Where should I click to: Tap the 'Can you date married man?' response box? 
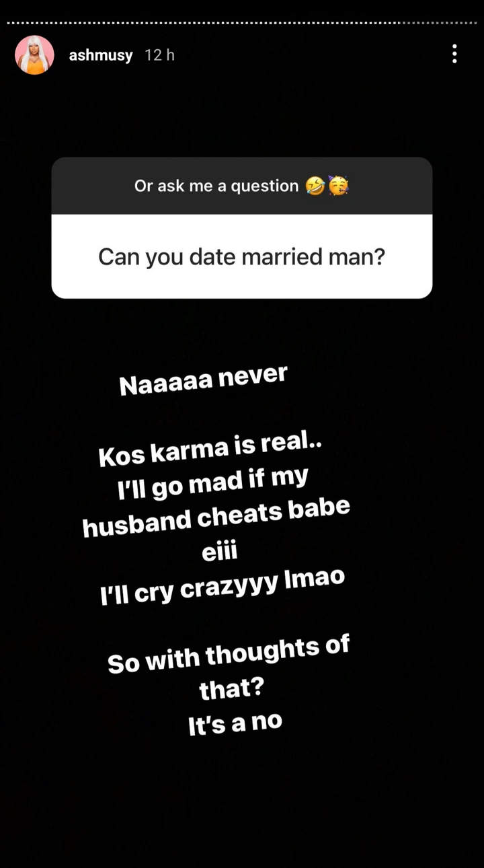coord(242,256)
